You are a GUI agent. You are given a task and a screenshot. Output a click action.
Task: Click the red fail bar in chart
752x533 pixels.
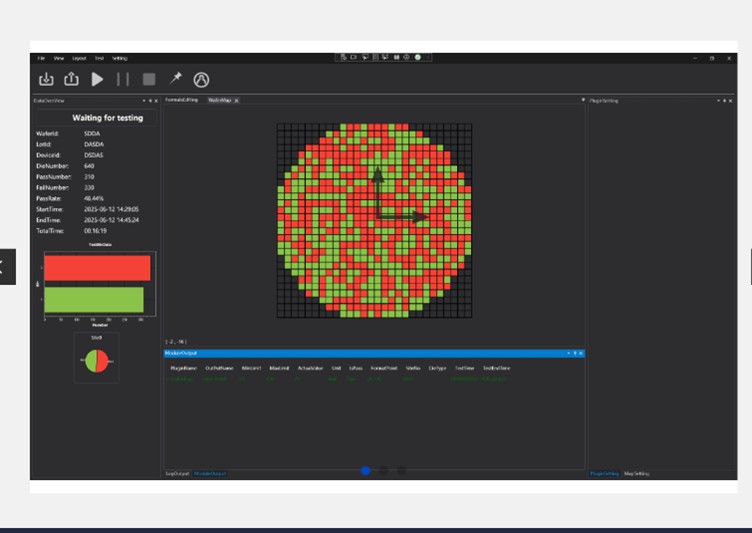[96, 268]
